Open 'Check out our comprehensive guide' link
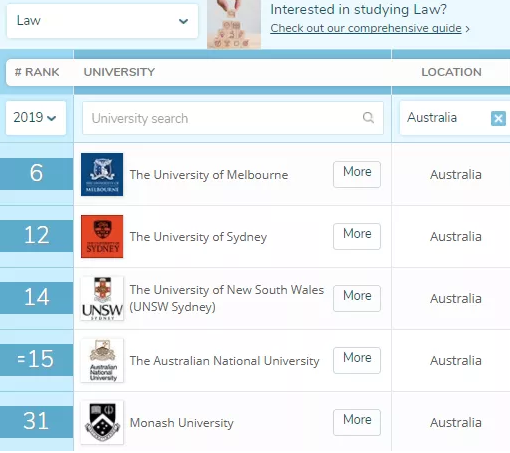510x453 pixels. tap(366, 28)
